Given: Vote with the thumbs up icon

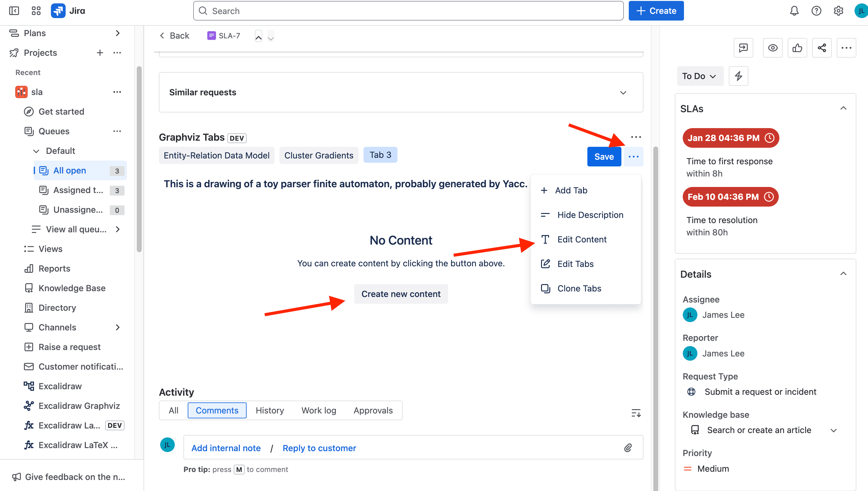Looking at the screenshot, I should point(797,48).
